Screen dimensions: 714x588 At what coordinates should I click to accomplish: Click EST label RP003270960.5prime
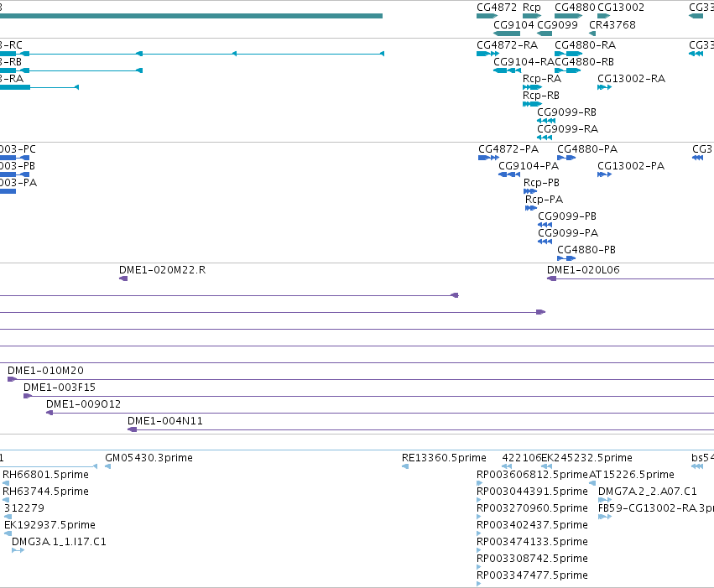[532, 508]
